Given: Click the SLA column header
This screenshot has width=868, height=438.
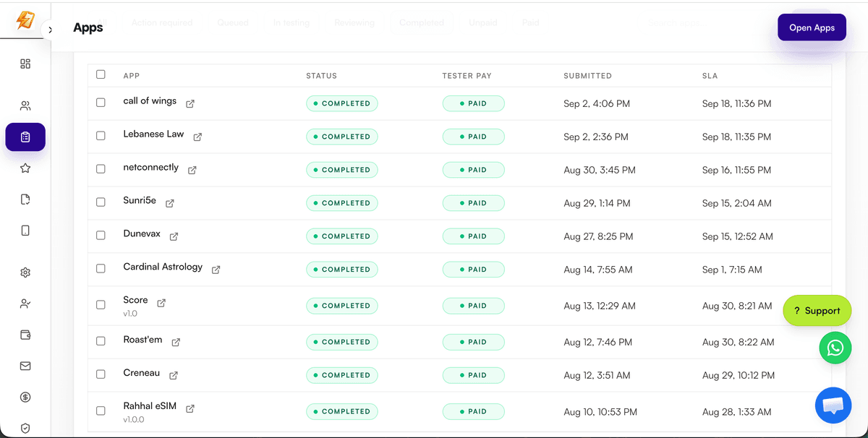Looking at the screenshot, I should click(x=710, y=76).
